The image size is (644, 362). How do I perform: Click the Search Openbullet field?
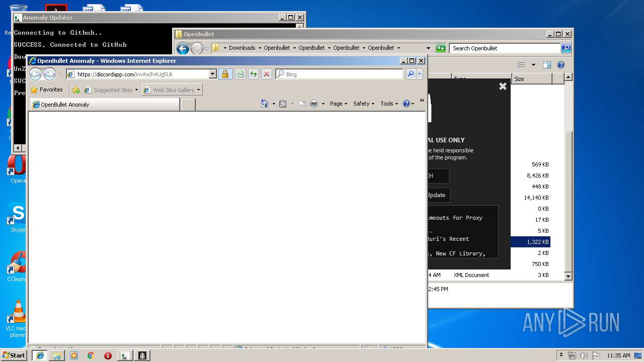(505, 48)
